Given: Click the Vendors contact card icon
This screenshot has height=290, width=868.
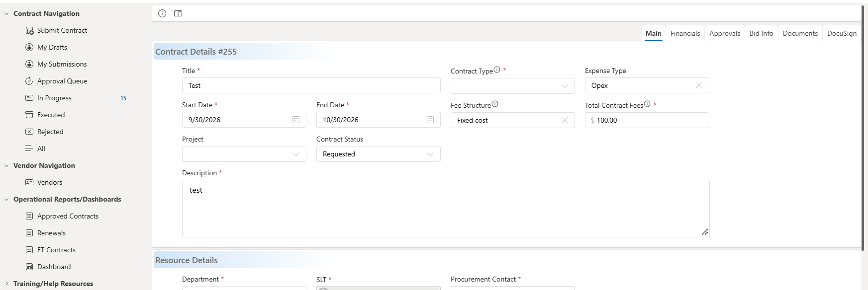Looking at the screenshot, I should [29, 182].
